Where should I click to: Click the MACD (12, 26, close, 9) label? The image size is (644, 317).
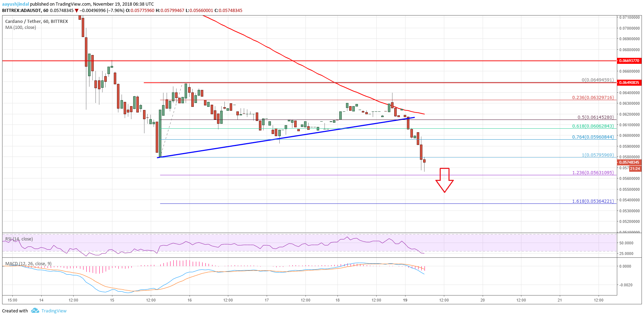[28, 263]
